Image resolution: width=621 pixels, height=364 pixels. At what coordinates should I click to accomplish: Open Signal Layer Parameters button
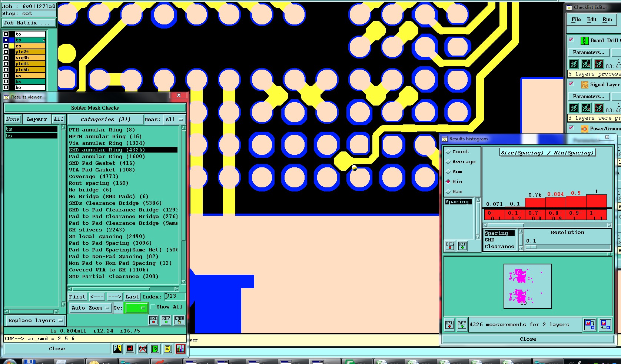click(588, 97)
